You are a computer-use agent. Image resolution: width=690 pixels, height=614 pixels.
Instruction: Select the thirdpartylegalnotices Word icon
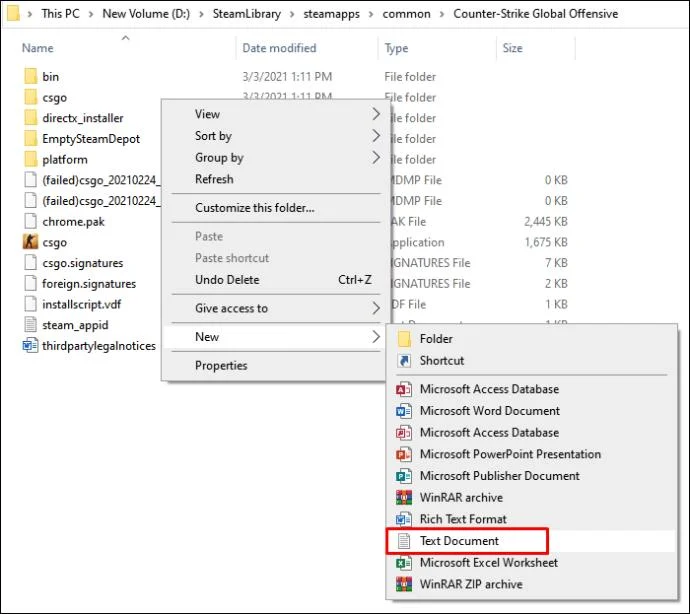pyautogui.click(x=30, y=345)
